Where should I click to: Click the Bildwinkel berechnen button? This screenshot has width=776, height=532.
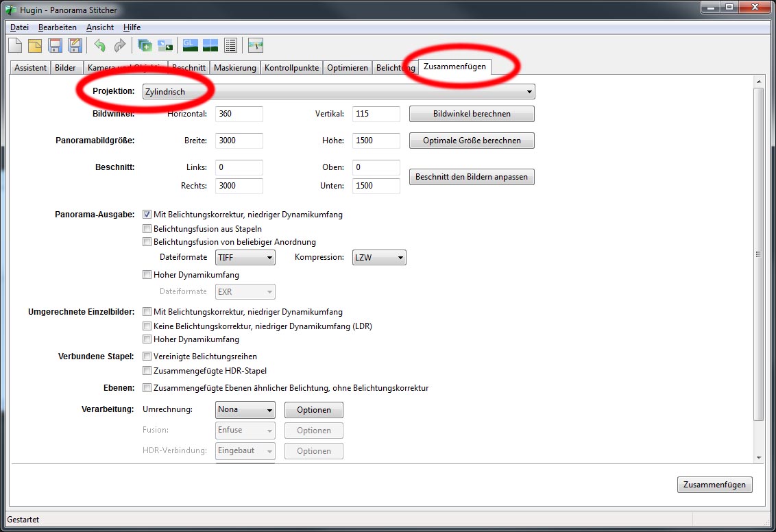[x=472, y=114]
